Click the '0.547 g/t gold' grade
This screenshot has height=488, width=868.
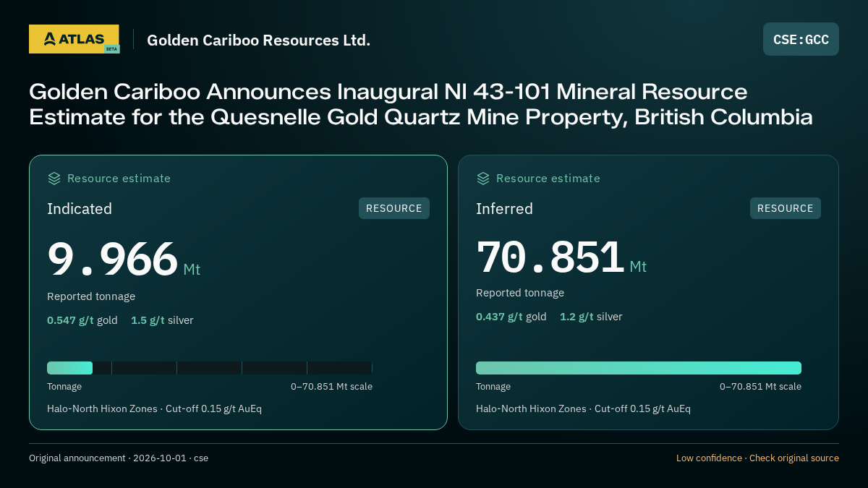pos(82,320)
